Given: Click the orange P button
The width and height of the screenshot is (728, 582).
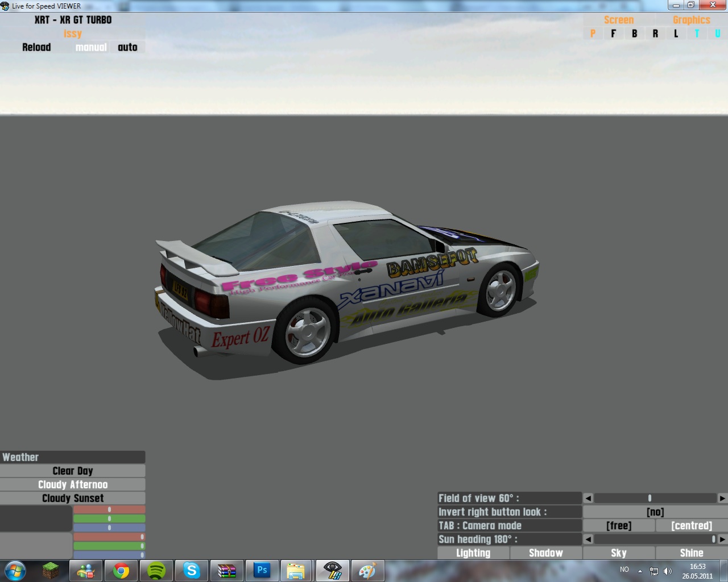Looking at the screenshot, I should point(593,34).
